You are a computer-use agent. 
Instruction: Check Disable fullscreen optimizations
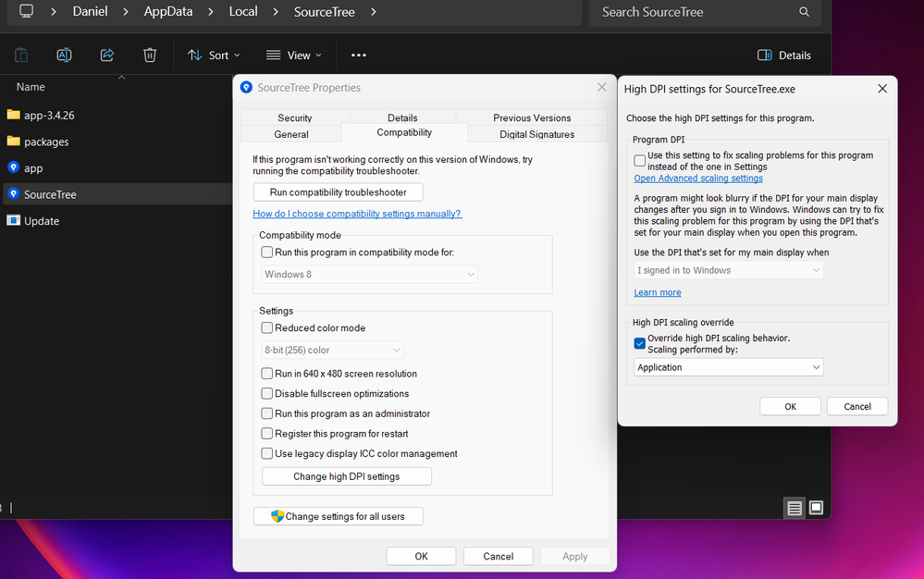267,393
